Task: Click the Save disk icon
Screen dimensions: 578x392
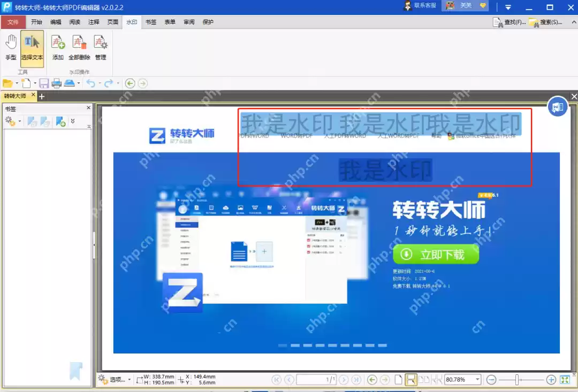Action: coord(44,83)
